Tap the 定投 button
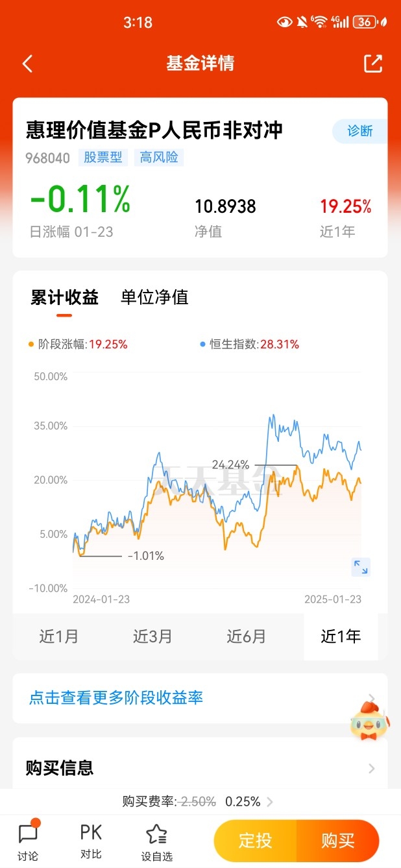This screenshot has width=401, height=868. pyautogui.click(x=256, y=841)
